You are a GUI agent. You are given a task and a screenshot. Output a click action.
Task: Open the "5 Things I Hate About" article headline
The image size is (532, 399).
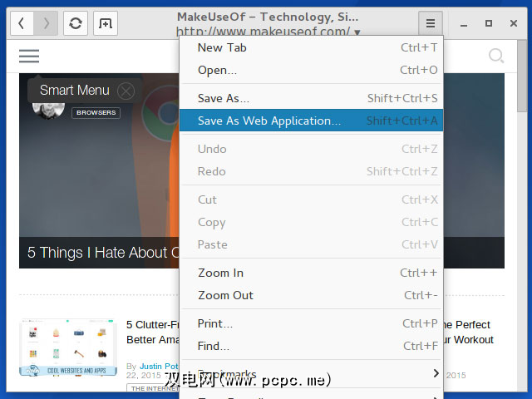(x=103, y=253)
